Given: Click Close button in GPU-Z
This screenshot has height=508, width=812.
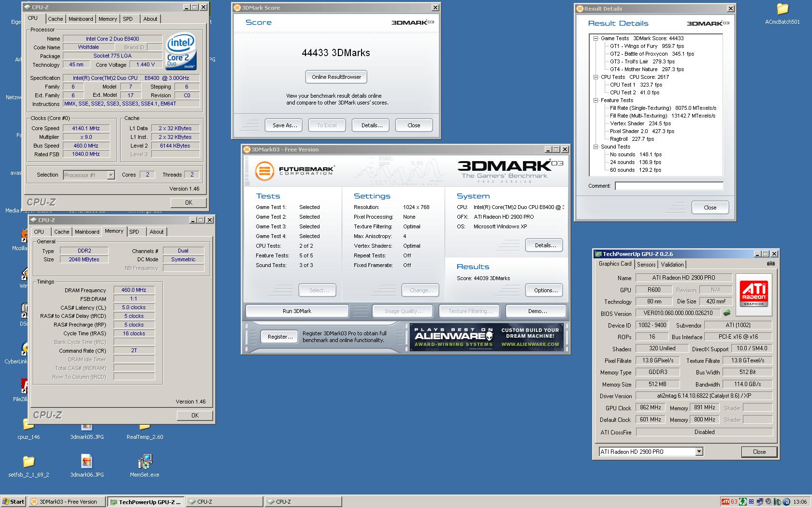Looking at the screenshot, I should point(759,451).
